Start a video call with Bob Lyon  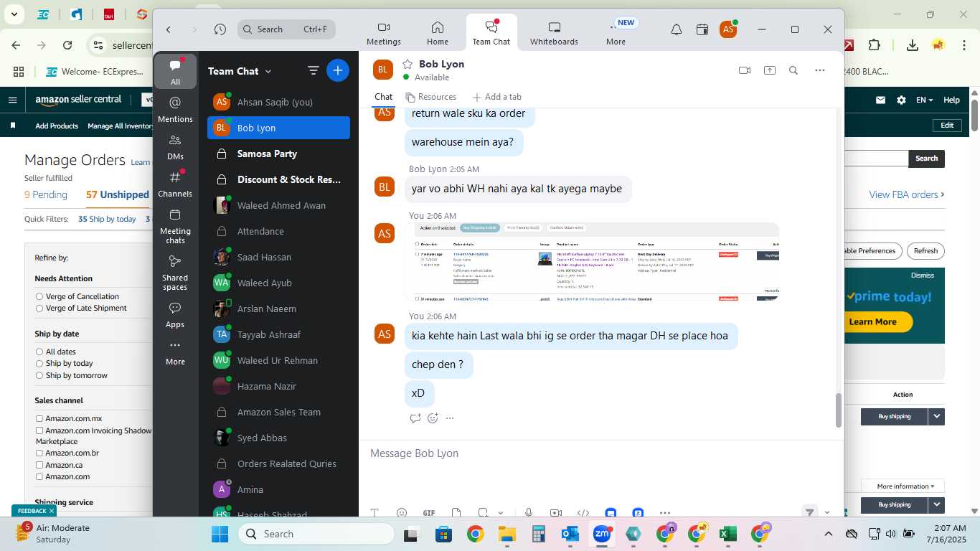(745, 70)
